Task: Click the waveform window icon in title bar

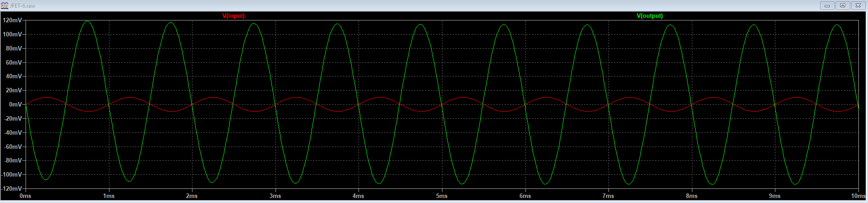Action: [5, 5]
